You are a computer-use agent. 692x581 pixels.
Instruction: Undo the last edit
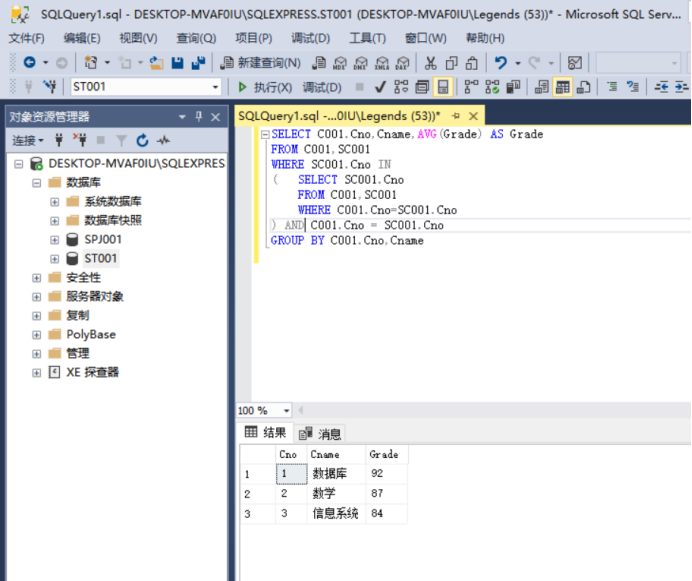click(500, 63)
